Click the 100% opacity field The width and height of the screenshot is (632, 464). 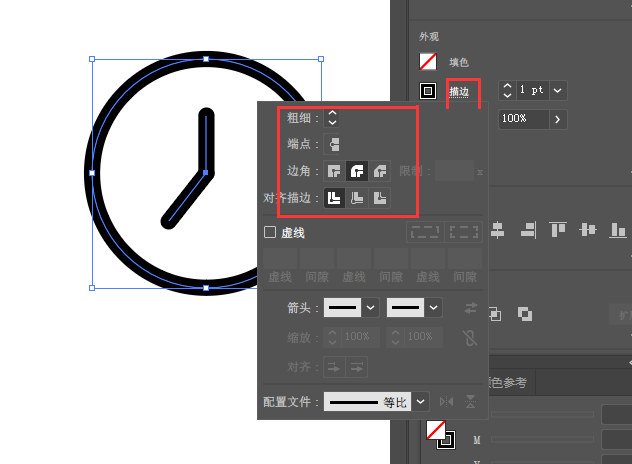click(523, 119)
